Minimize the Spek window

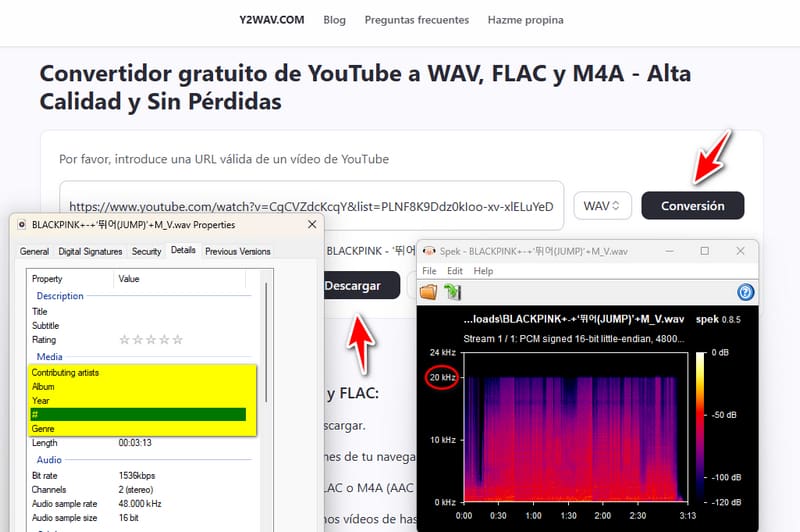click(x=669, y=251)
